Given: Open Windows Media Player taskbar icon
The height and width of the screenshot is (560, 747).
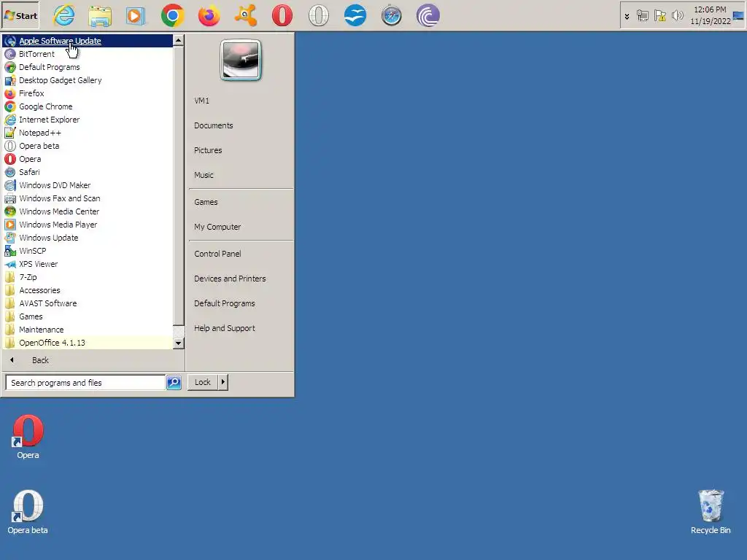Looking at the screenshot, I should point(136,15).
